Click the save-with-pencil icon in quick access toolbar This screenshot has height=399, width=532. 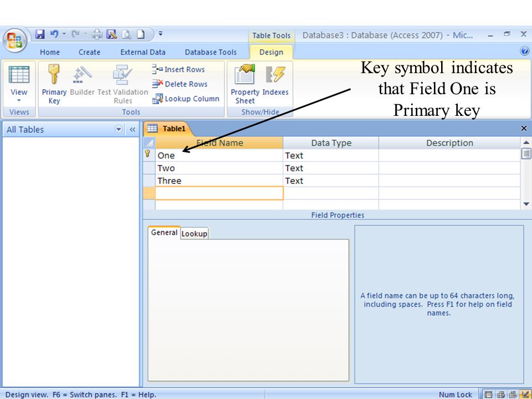(x=111, y=34)
